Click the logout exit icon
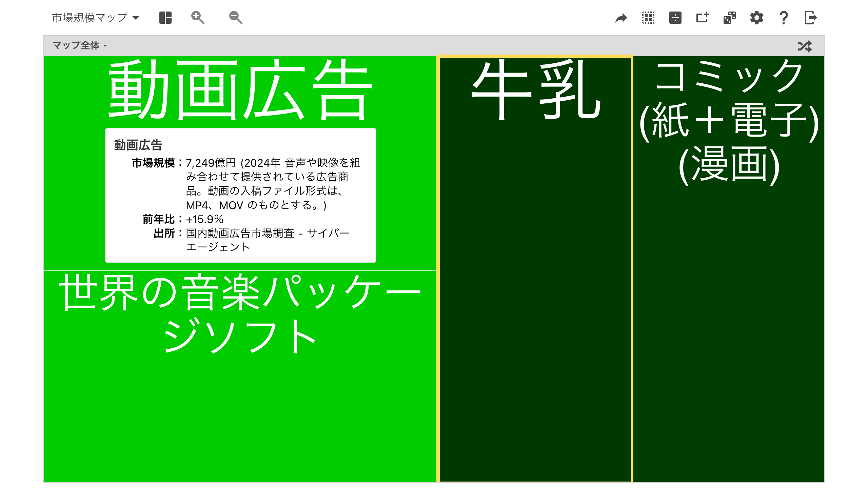This screenshot has width=868, height=488. [x=811, y=18]
